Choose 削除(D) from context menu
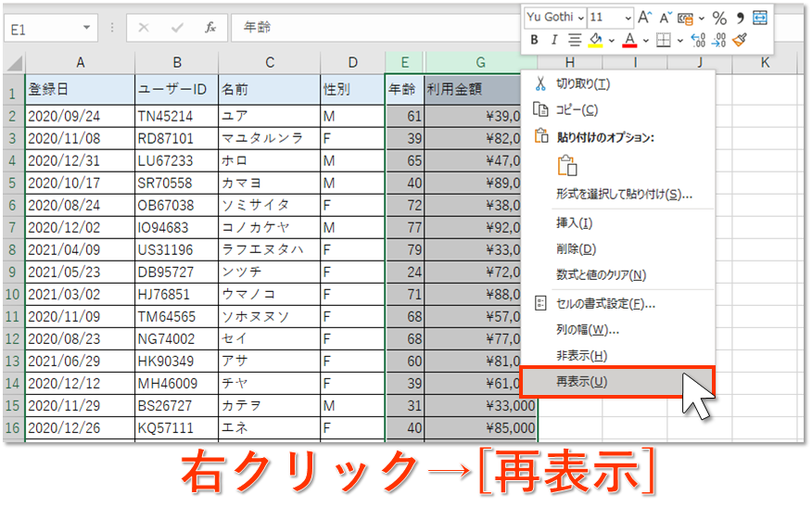812x508 pixels. point(617,249)
